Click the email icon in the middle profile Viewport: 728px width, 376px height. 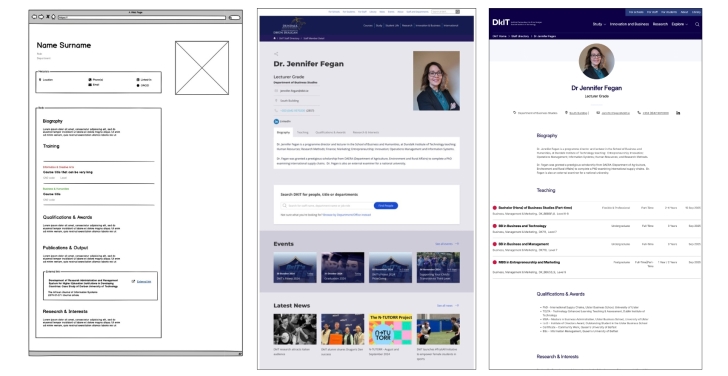276,91
